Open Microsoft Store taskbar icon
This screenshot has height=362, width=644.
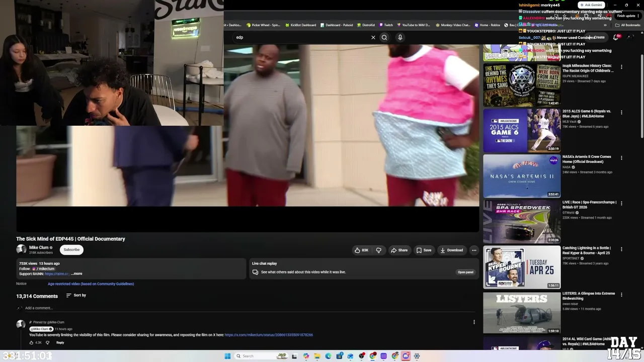[340, 356]
